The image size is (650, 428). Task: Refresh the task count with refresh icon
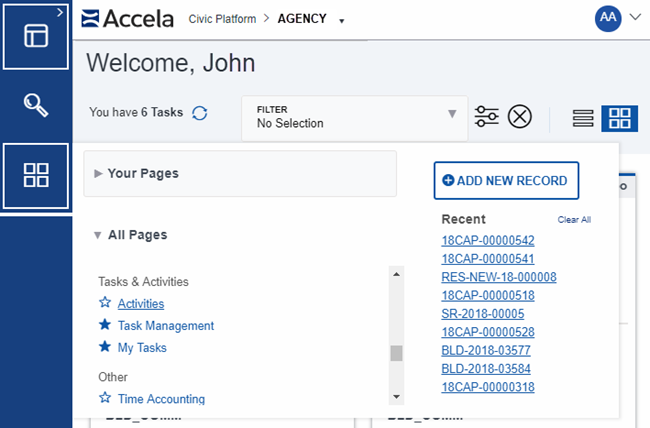tap(200, 113)
